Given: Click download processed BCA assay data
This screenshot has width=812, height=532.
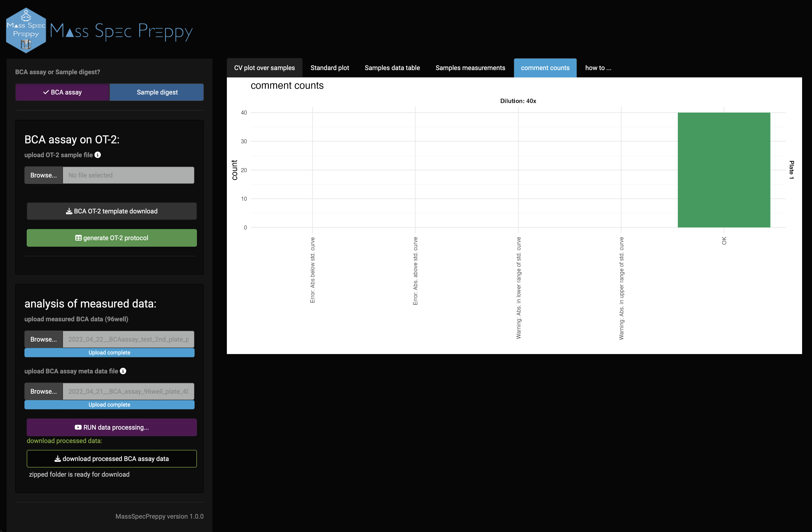Looking at the screenshot, I should 112,459.
